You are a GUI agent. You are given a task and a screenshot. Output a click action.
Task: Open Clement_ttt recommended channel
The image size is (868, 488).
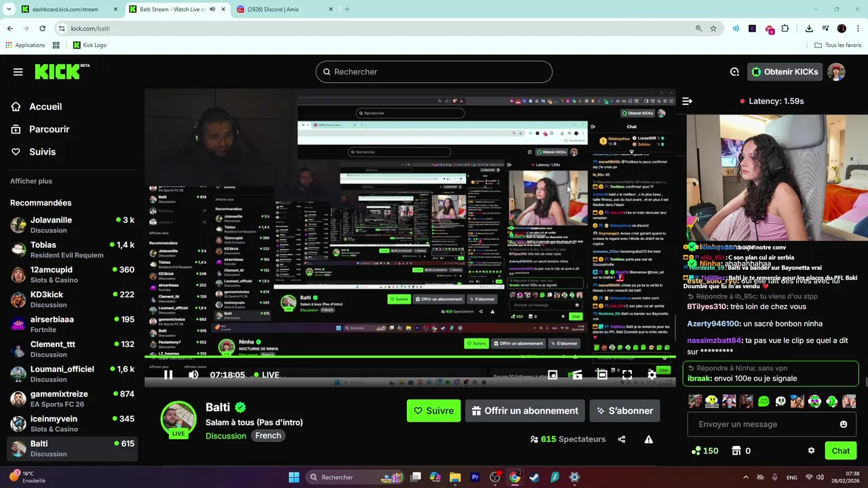pyautogui.click(x=73, y=349)
